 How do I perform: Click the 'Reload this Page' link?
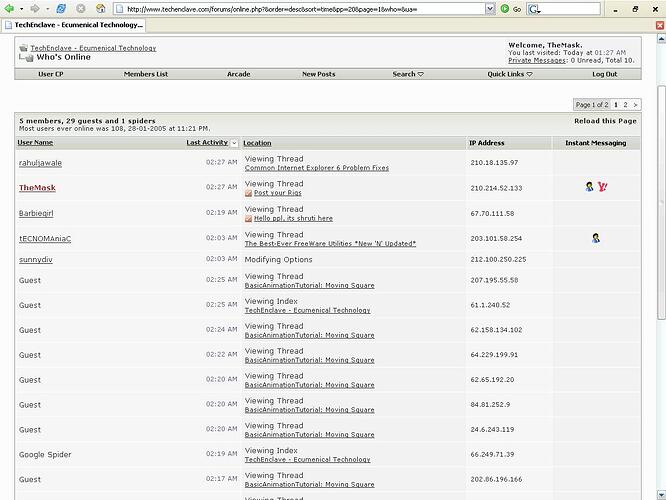click(604, 121)
